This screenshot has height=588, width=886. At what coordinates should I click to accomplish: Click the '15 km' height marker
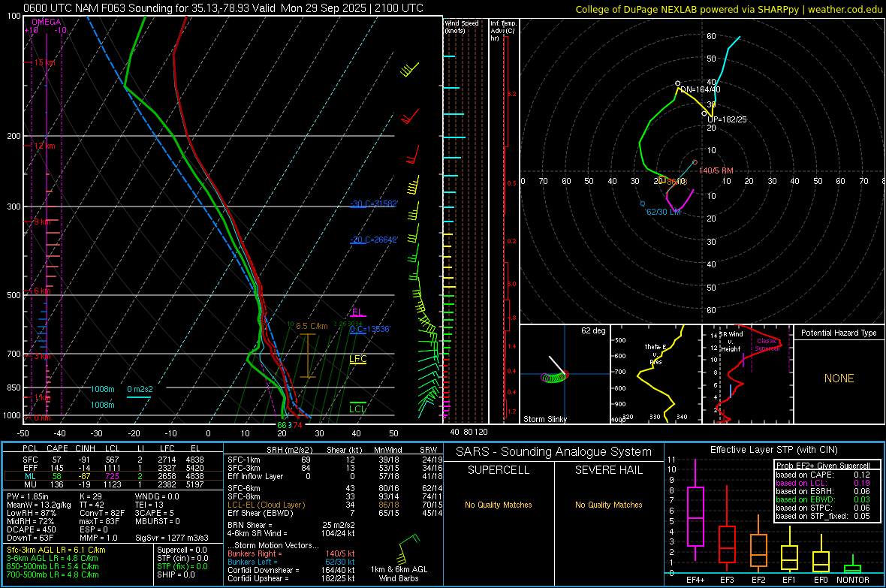pyautogui.click(x=44, y=62)
